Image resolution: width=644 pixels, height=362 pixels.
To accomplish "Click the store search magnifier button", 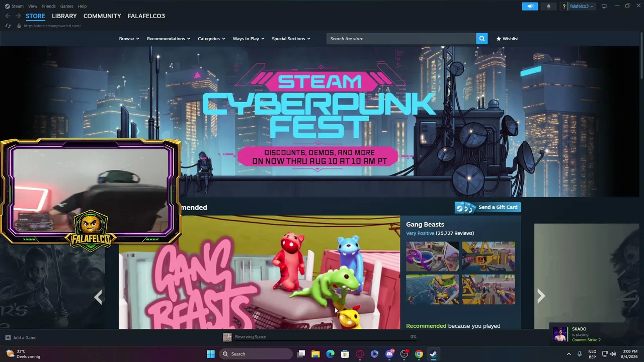I will [x=481, y=39].
